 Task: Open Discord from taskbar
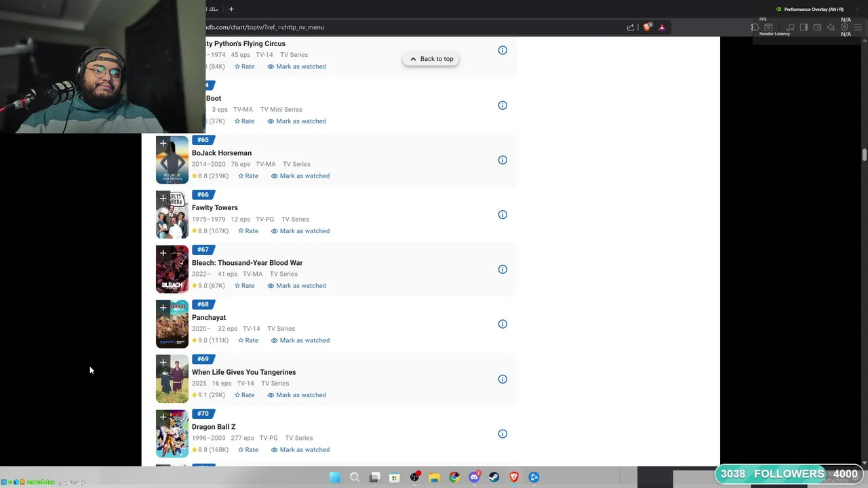474,477
